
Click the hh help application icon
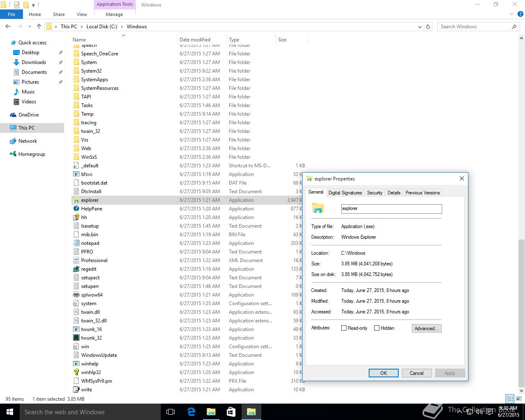[x=76, y=217]
